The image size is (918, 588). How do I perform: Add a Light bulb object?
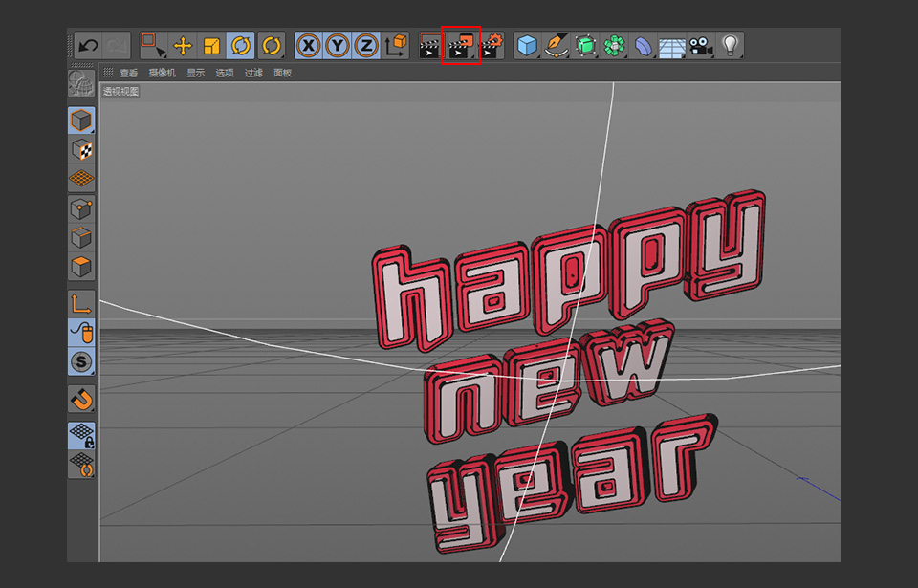tap(730, 46)
